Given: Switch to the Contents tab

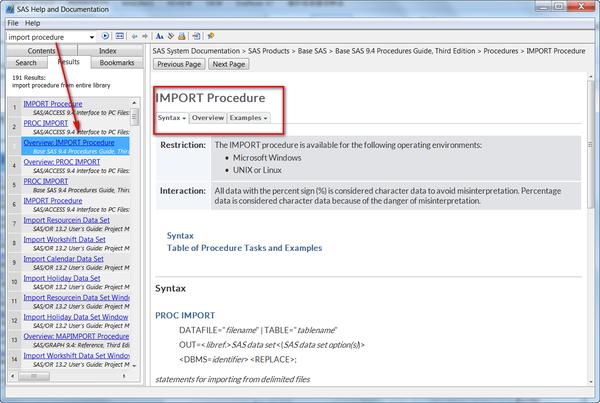Looking at the screenshot, I should pyautogui.click(x=41, y=51).
